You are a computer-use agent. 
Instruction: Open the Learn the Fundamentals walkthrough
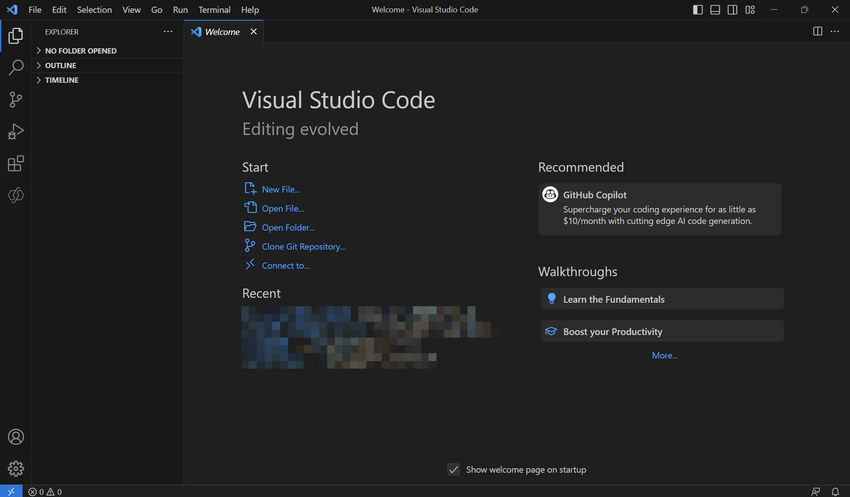click(613, 299)
